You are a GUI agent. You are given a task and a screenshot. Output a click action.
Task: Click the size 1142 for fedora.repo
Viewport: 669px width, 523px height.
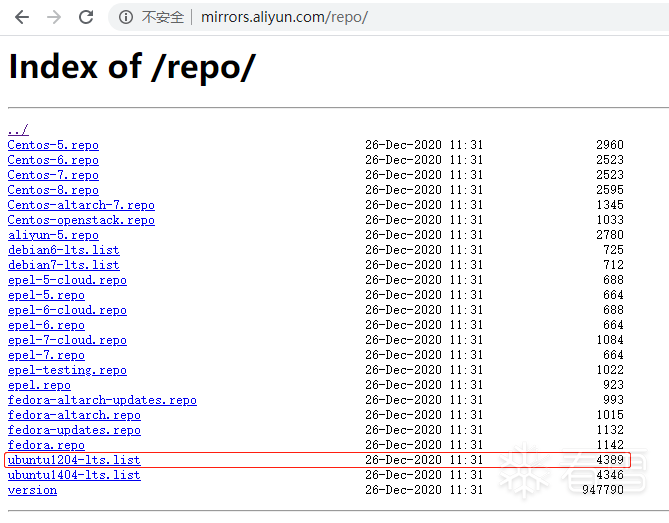(x=610, y=445)
